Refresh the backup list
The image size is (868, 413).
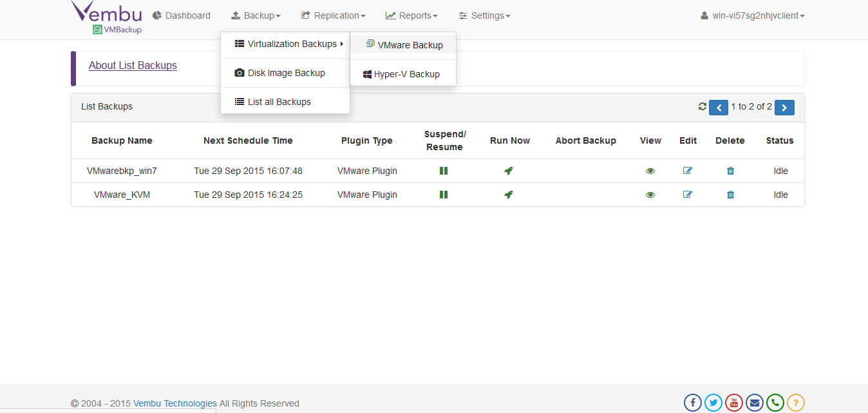point(703,106)
